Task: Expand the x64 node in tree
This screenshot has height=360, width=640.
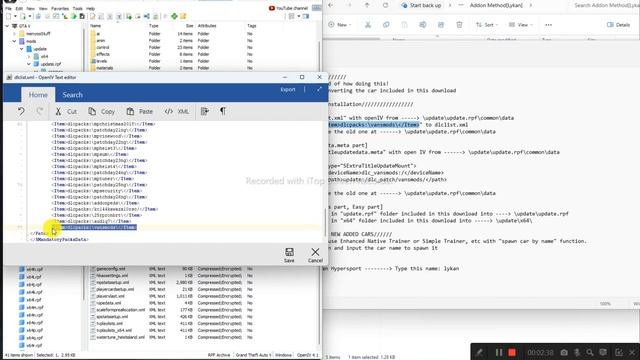Action: point(29,56)
